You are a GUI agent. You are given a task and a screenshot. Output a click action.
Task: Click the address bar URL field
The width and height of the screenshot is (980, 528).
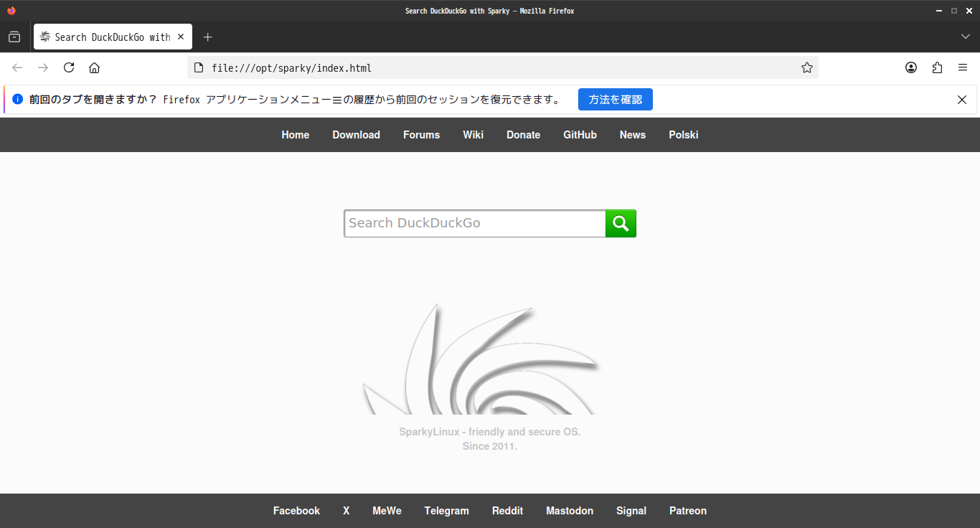(502, 68)
